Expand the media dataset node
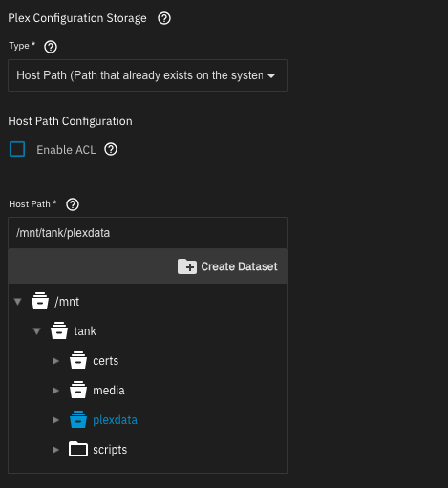 click(55, 391)
